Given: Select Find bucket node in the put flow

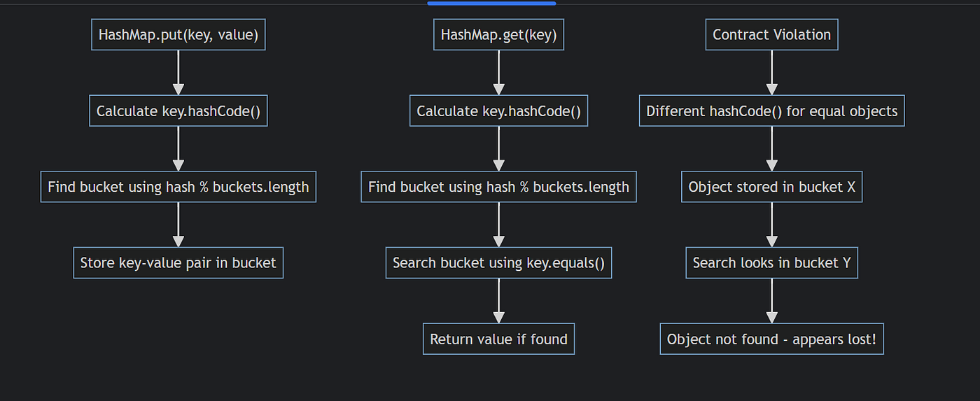Looking at the screenshot, I should (178, 187).
